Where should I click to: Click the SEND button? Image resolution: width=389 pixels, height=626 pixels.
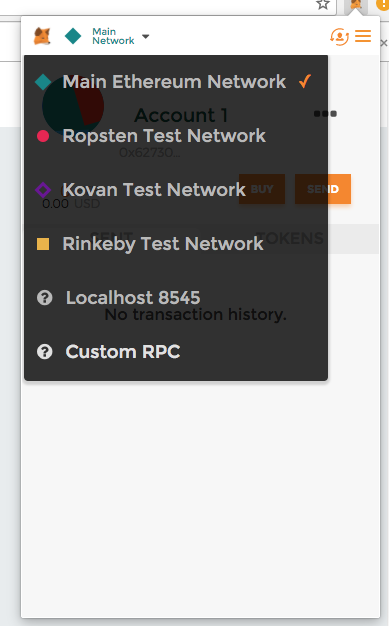point(323,189)
